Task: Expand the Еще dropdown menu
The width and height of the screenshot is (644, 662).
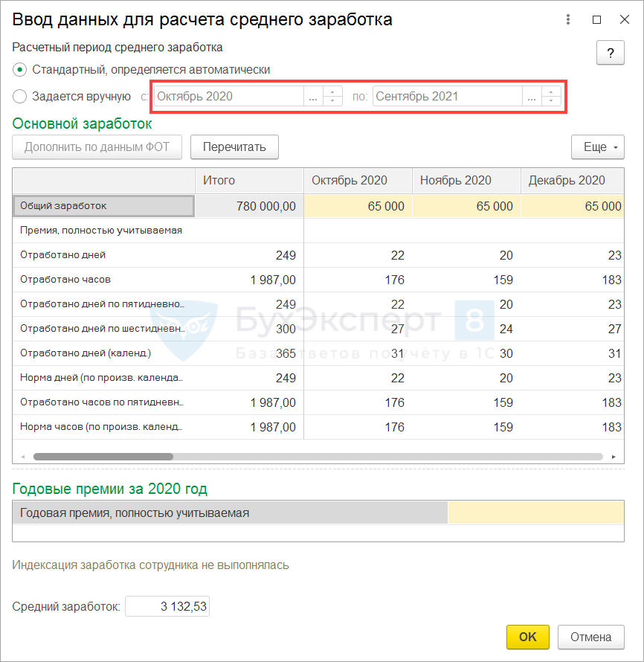Action: [x=598, y=147]
